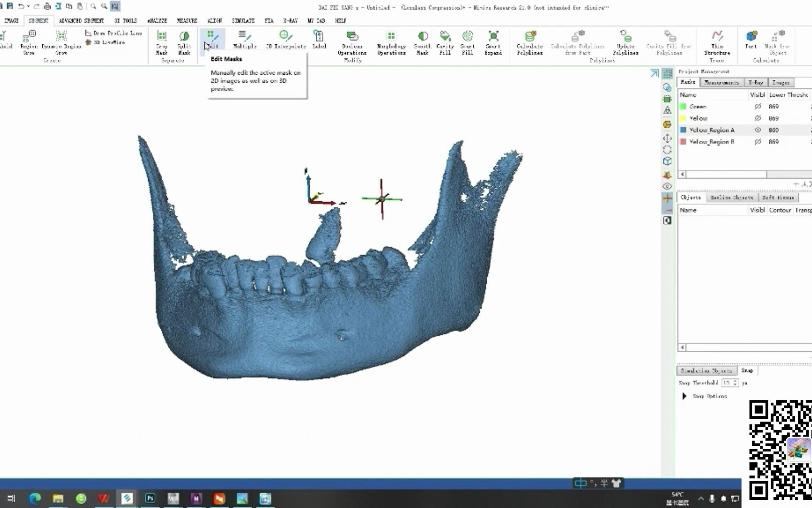This screenshot has height=508, width=812.
Task: Use the Smart Expand tool
Action: click(493, 42)
